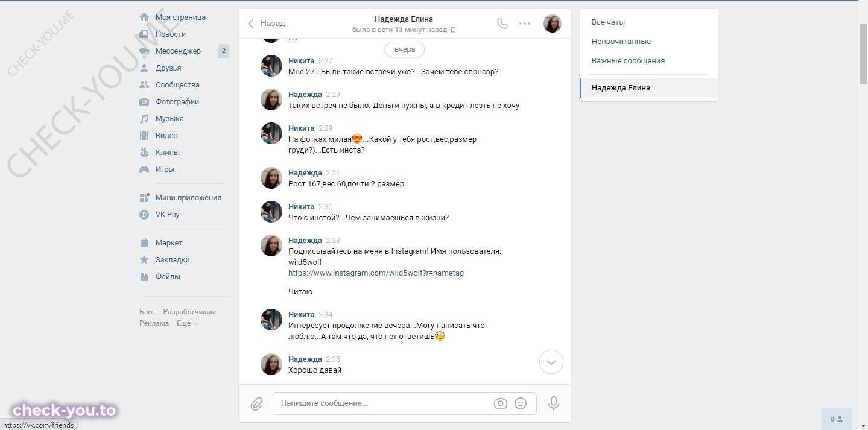Viewport: 868px width, 430px height.
Task: Open Музыка note icon
Action: coord(144,119)
